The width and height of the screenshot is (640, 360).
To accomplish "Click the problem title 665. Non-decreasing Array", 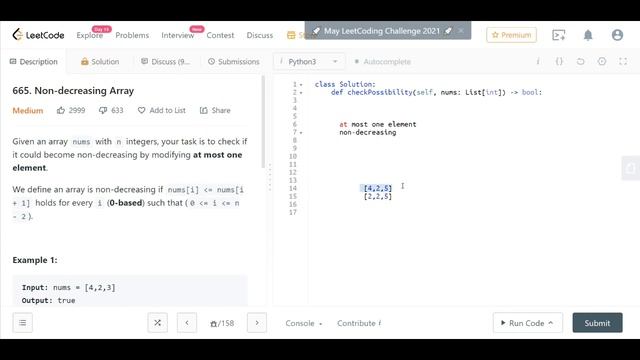I will pos(73,91).
